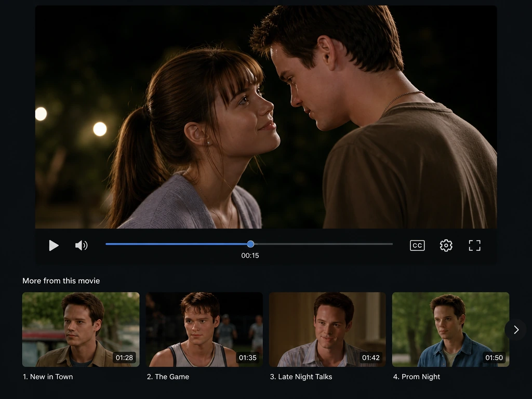Click the '1. New in Town' title
532x399 pixels.
click(48, 377)
